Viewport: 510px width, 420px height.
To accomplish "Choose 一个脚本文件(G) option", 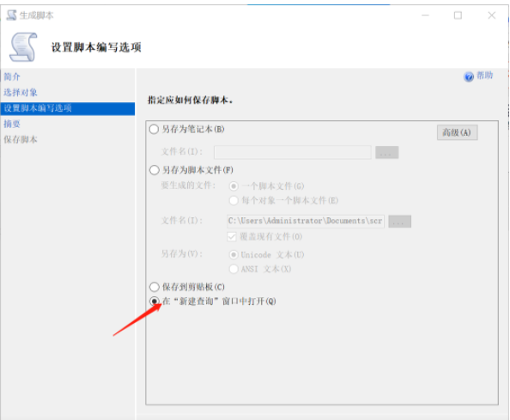I will 234,186.
